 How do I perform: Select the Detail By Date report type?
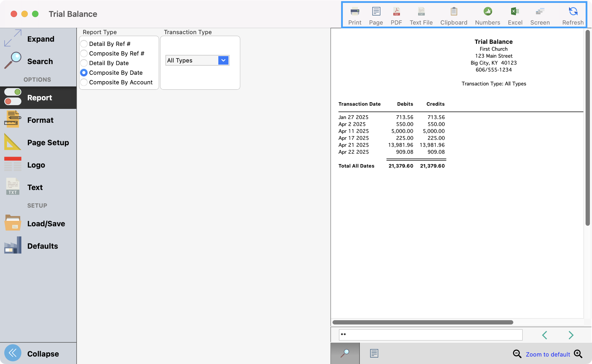point(84,63)
